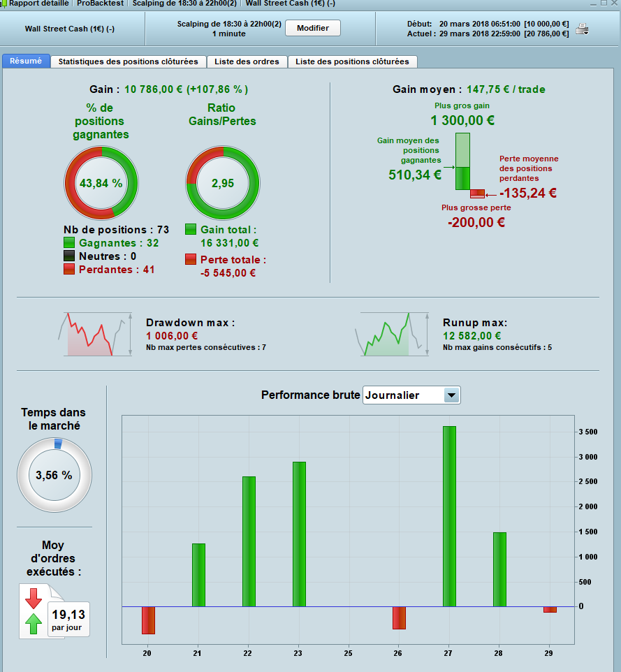Click the Ratio Gains/Pertes donut chart
The width and height of the screenshot is (621, 672).
point(223,183)
